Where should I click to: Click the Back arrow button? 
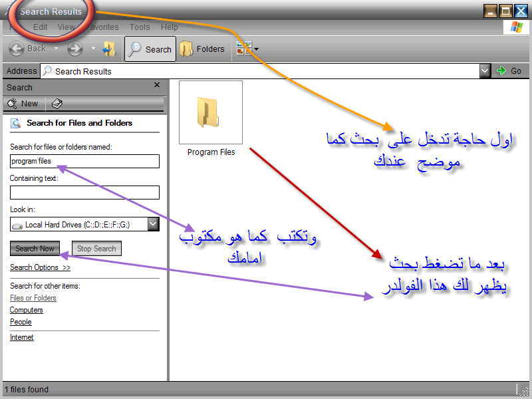pos(18,49)
